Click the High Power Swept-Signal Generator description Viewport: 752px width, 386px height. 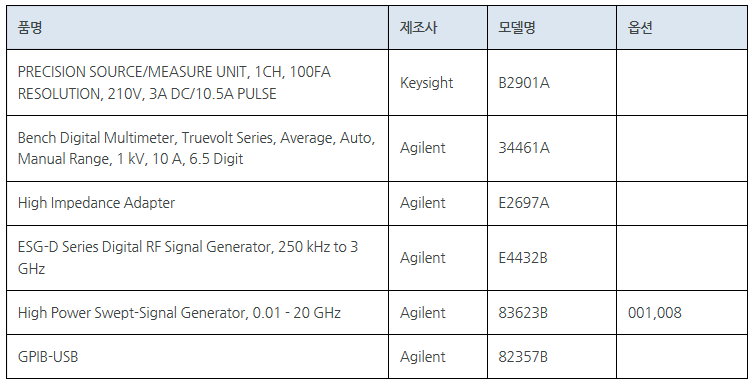(179, 313)
